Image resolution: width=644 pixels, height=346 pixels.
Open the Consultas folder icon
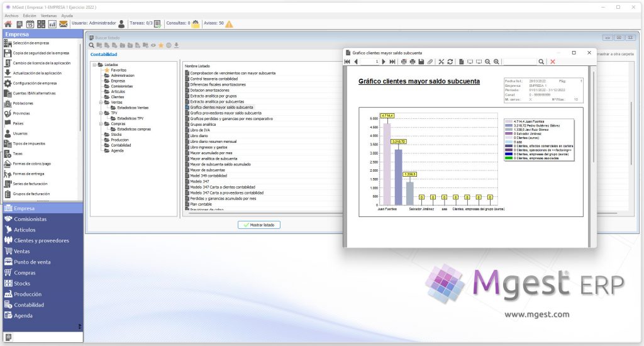(x=196, y=24)
